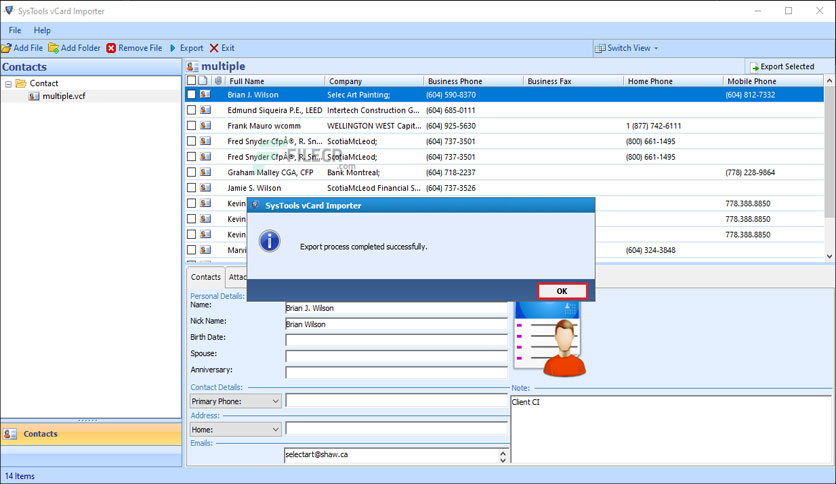Select multiple.vcf in the Contacts tree
This screenshot has width=836, height=484.
point(63,96)
